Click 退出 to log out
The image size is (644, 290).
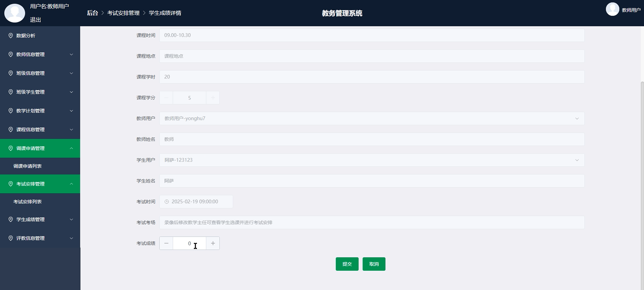point(35,20)
